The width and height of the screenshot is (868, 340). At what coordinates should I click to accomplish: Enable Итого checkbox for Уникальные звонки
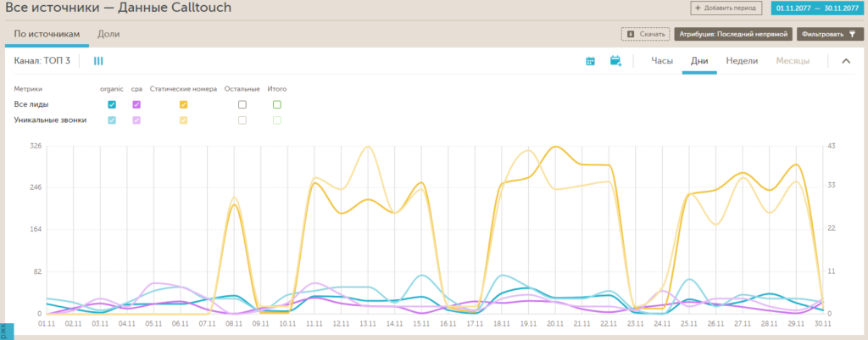click(x=276, y=120)
